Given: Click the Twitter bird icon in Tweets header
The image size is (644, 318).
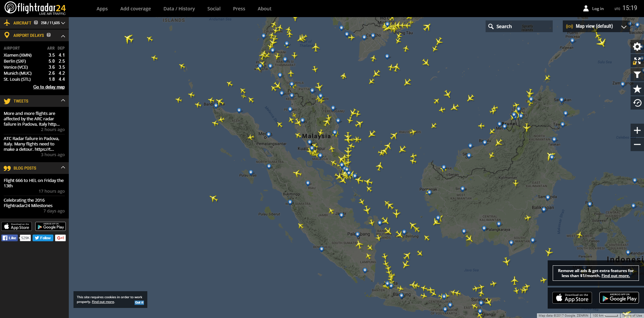Looking at the screenshot, I should [7, 101].
